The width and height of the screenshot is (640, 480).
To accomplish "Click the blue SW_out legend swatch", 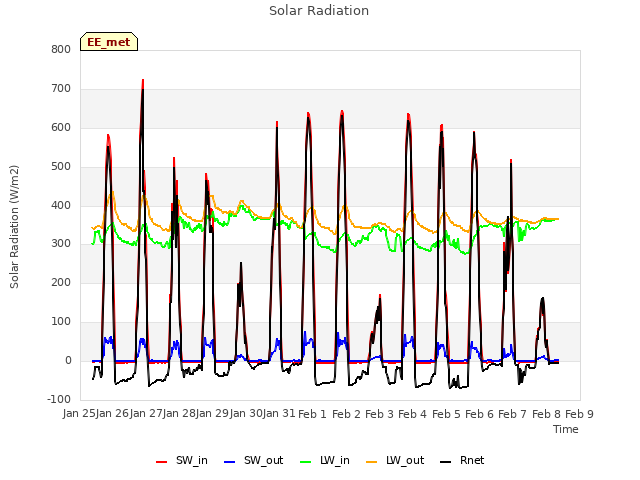I will click(x=230, y=462).
